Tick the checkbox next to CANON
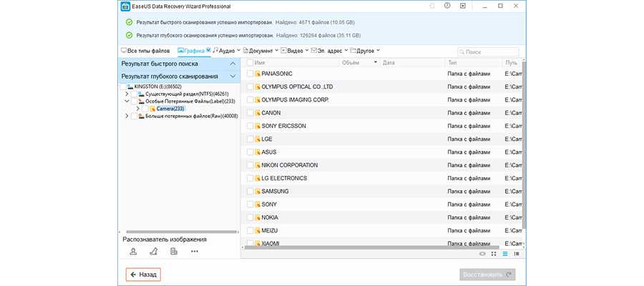This screenshot has width=644, height=286. (x=250, y=113)
